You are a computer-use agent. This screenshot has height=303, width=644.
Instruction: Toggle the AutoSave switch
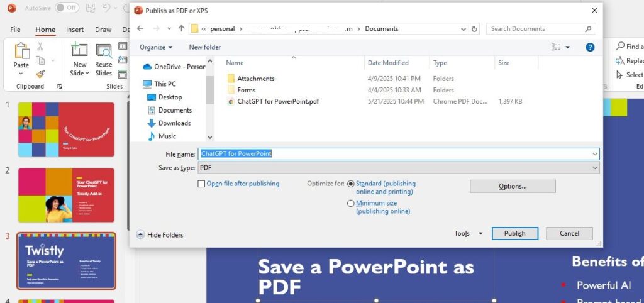(67, 8)
